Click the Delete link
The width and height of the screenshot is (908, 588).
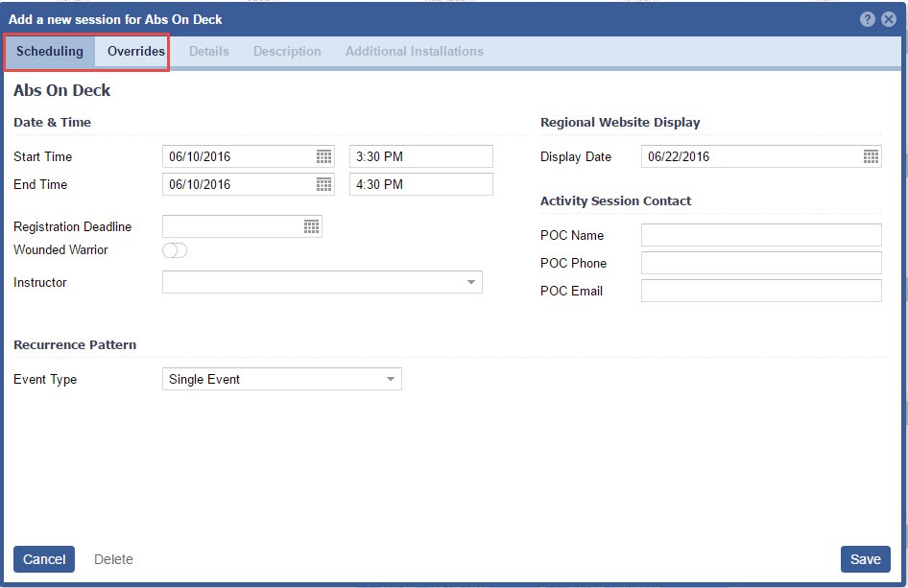coord(113,559)
